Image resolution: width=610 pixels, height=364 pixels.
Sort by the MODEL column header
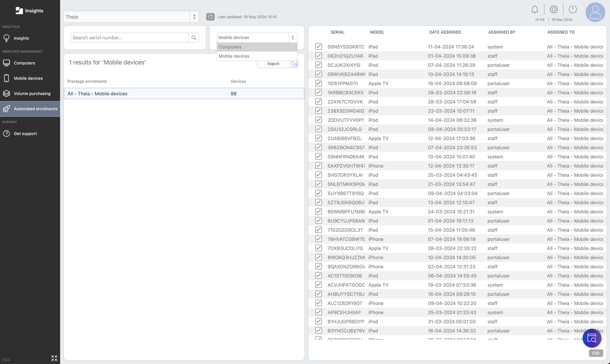(x=377, y=32)
